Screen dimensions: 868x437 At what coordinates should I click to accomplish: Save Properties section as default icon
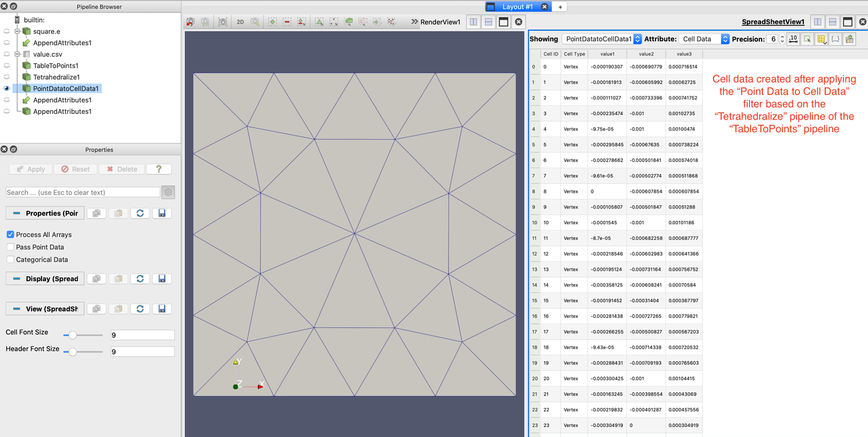click(162, 213)
